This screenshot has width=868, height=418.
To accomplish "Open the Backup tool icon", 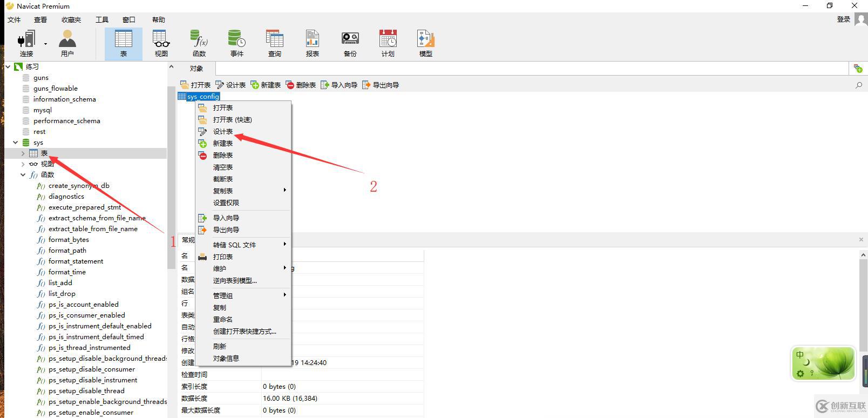I will (x=350, y=44).
